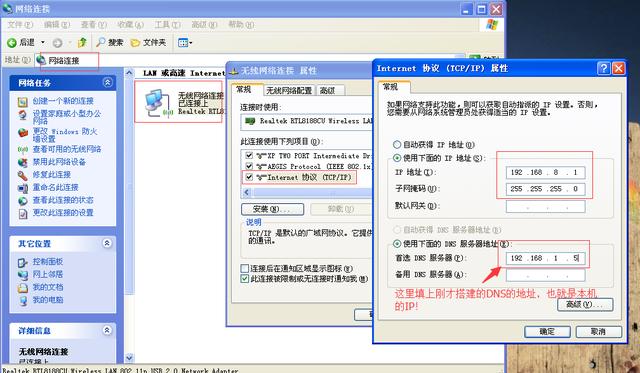Image resolution: width=640 pixels, height=373 pixels.
Task: Click the empty 默认网关 field
Action: 545,206
